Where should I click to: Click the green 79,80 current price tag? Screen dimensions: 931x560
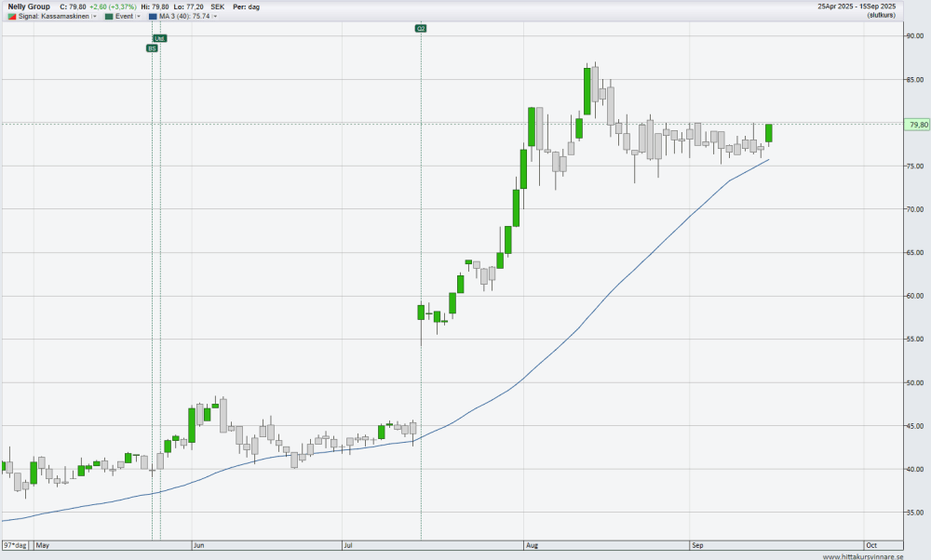(918, 125)
